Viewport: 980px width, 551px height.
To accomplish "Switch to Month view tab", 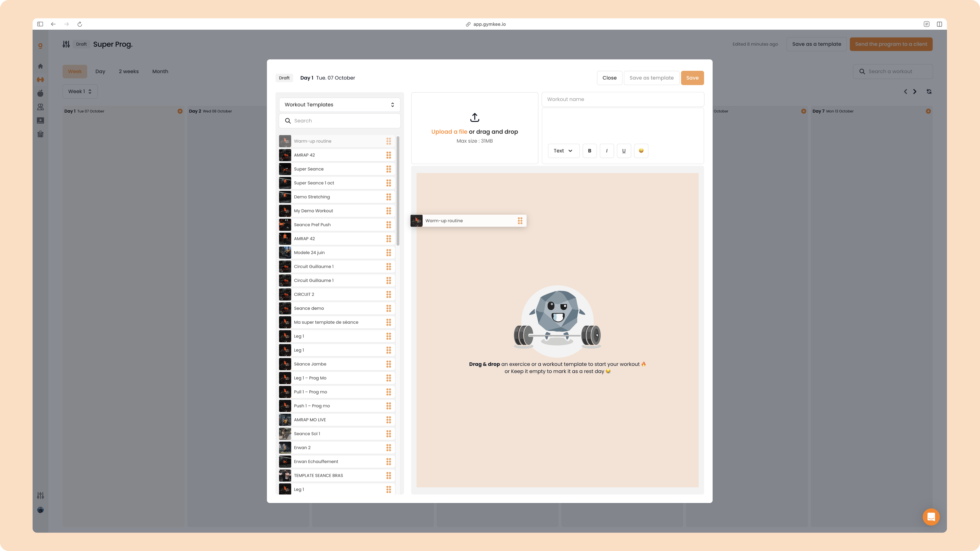I will click(160, 71).
